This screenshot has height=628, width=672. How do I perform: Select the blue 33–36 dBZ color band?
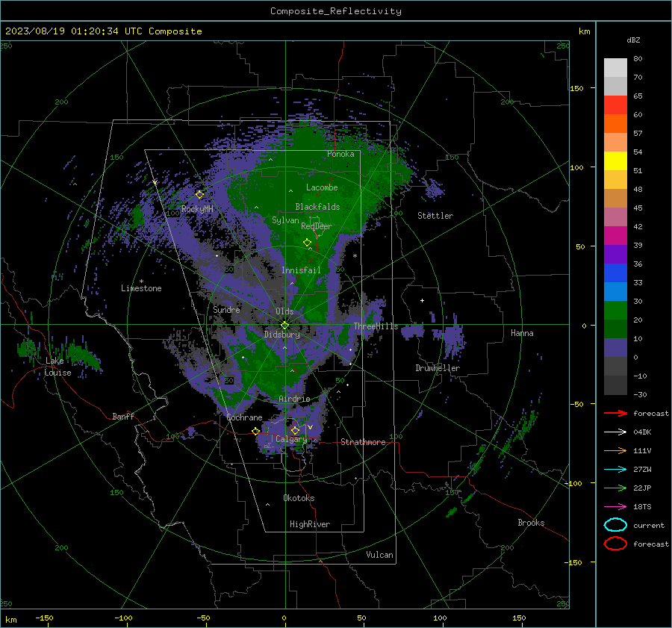pos(615,273)
